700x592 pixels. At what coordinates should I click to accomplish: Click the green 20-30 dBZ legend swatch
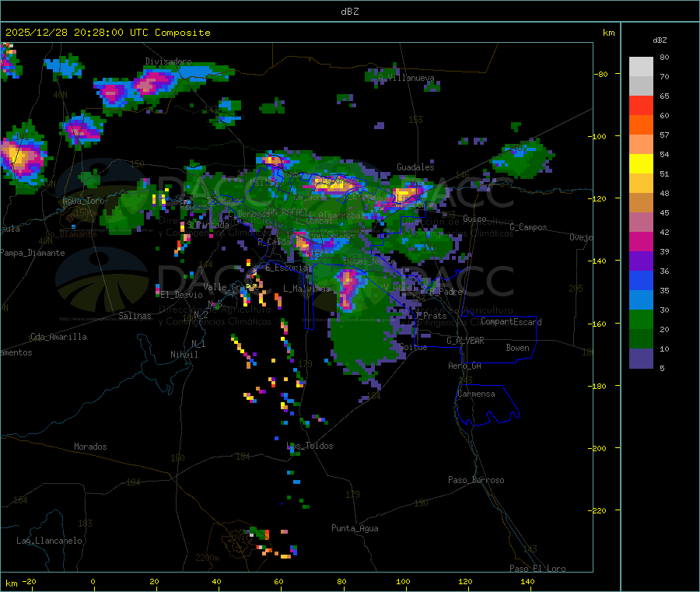click(641, 319)
